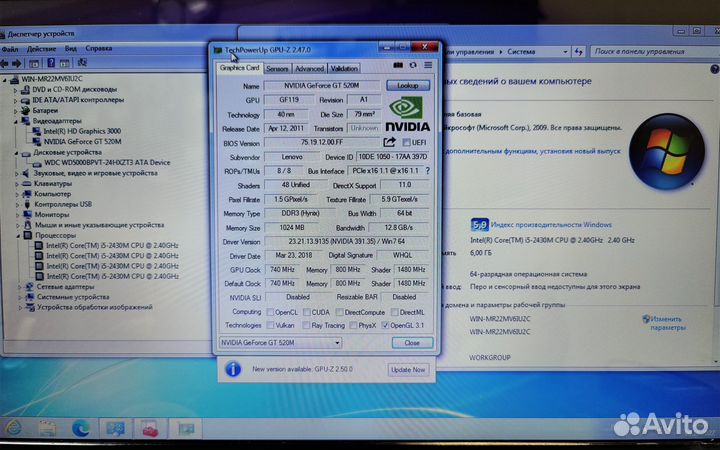Toggle the DirectML checkbox
Viewport: 720px width, 450px height.
[394, 312]
